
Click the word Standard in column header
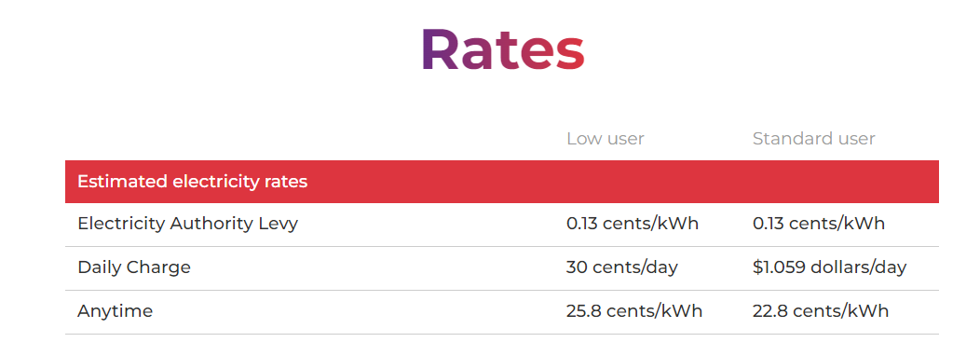click(787, 138)
